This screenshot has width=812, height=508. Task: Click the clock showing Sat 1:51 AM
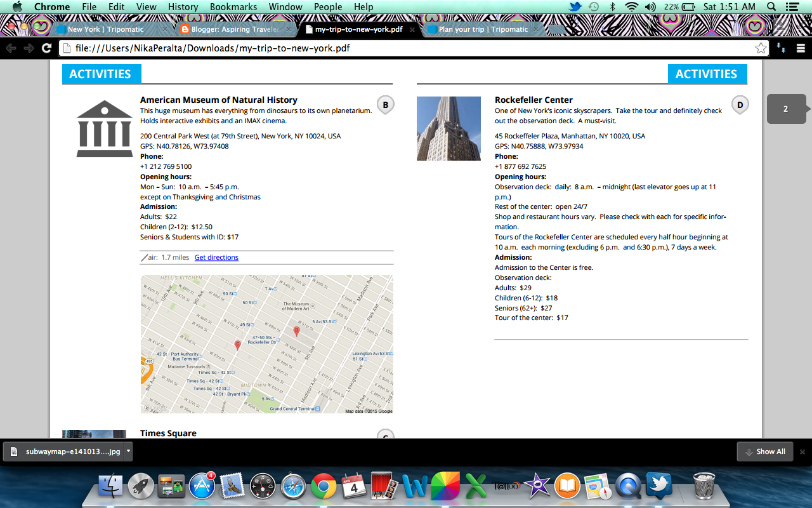click(x=730, y=7)
